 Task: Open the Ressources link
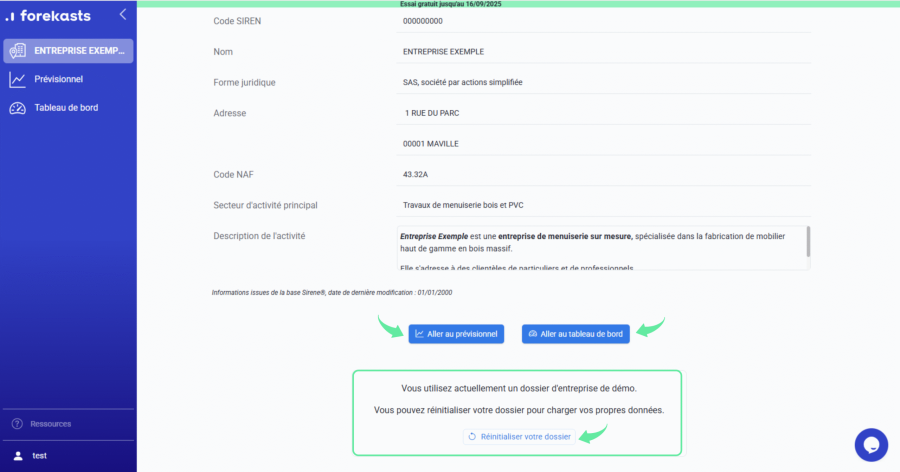click(50, 424)
